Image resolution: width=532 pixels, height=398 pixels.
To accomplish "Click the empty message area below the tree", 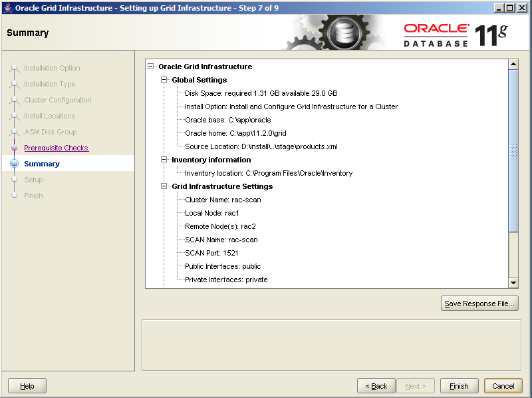I will (331, 345).
